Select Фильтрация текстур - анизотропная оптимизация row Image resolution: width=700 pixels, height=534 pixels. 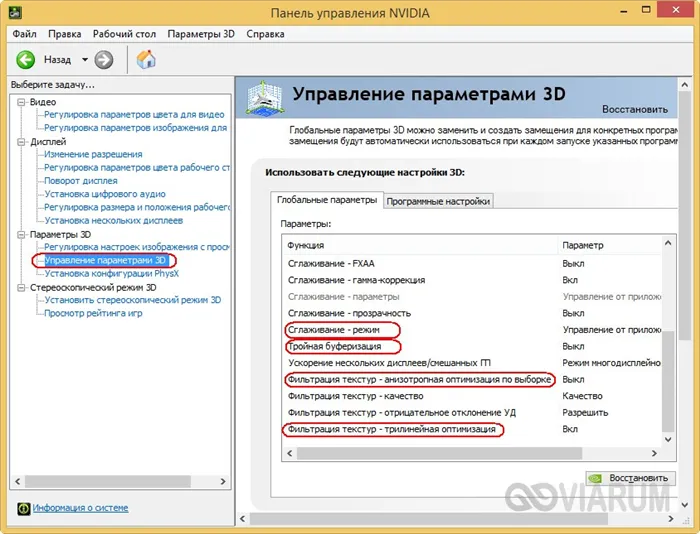(471, 380)
